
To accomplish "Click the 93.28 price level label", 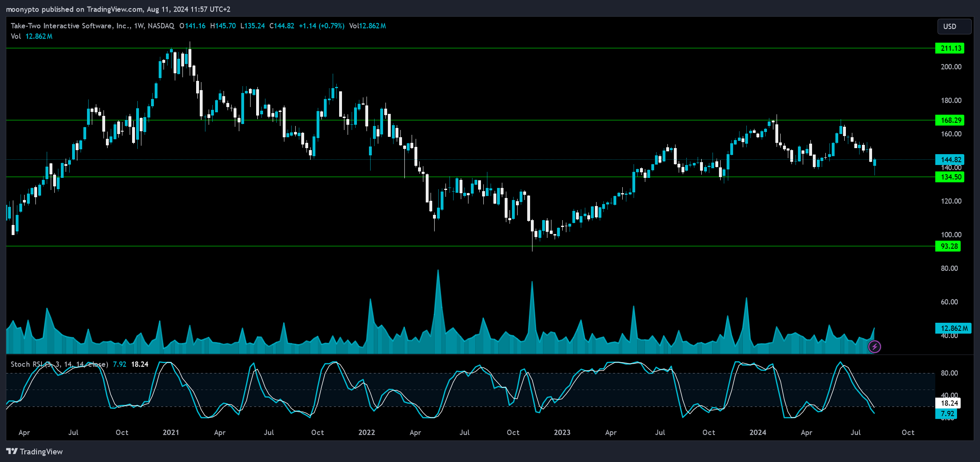I will pyautogui.click(x=948, y=246).
